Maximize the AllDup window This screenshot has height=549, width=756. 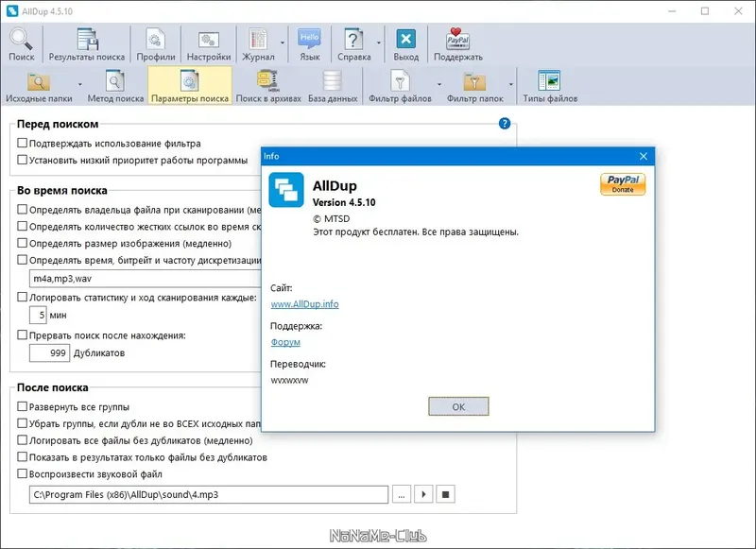coord(705,11)
